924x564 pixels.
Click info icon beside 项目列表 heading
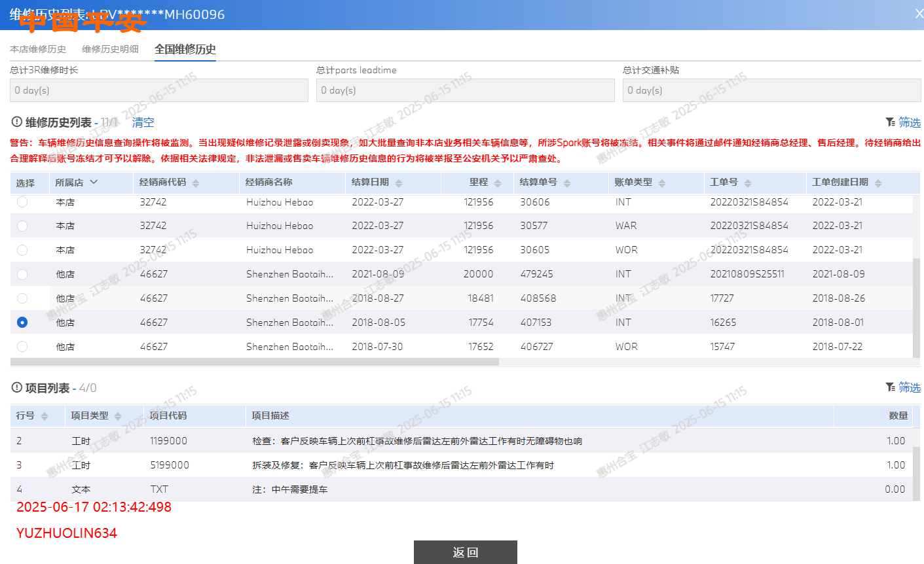click(x=17, y=387)
